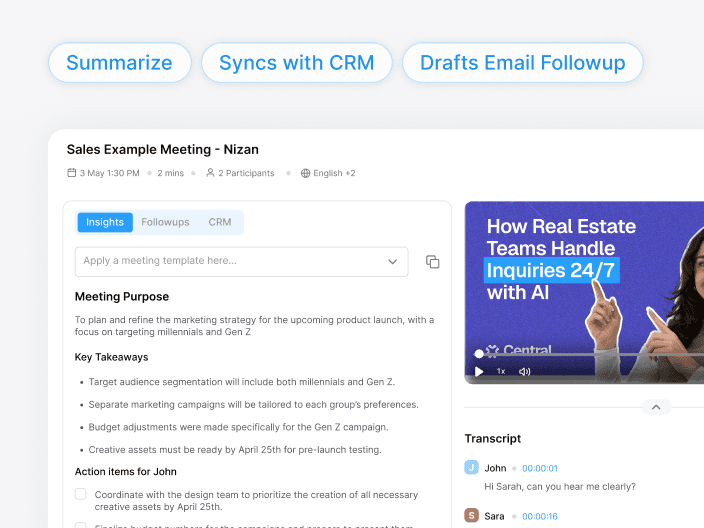Click the '2 mins' duration text
704x528 pixels.
tap(171, 173)
